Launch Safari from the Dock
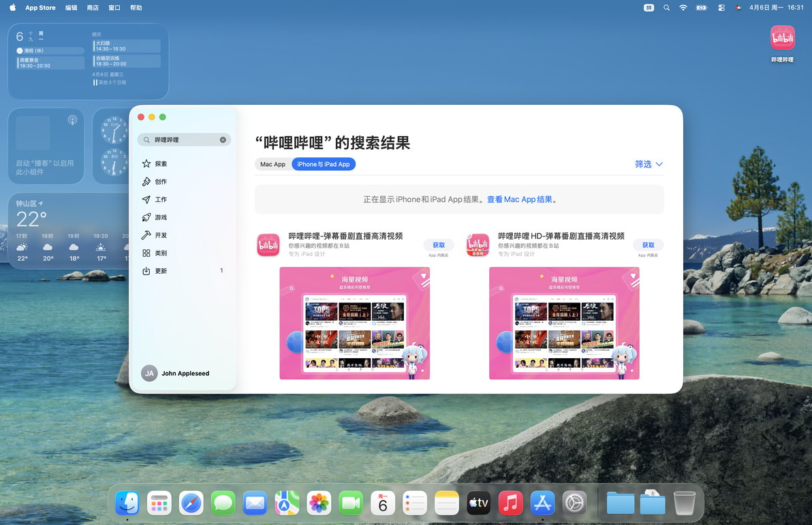Screen dimensions: 812x525 [191, 503]
